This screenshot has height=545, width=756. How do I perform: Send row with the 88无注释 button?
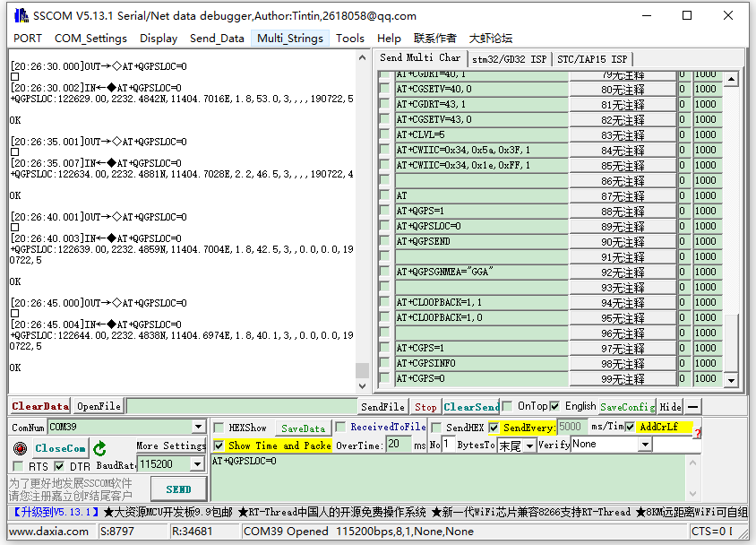623,212
